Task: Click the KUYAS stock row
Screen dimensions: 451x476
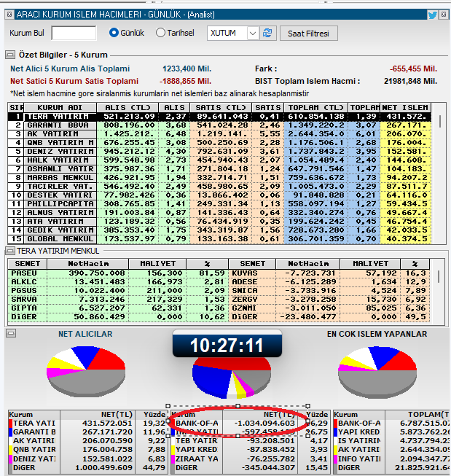Action: tap(329, 273)
